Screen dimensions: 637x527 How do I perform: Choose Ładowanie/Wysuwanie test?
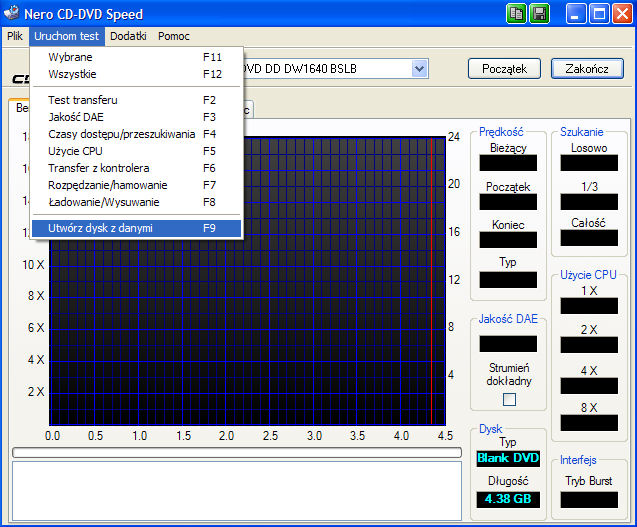pyautogui.click(x=136, y=202)
